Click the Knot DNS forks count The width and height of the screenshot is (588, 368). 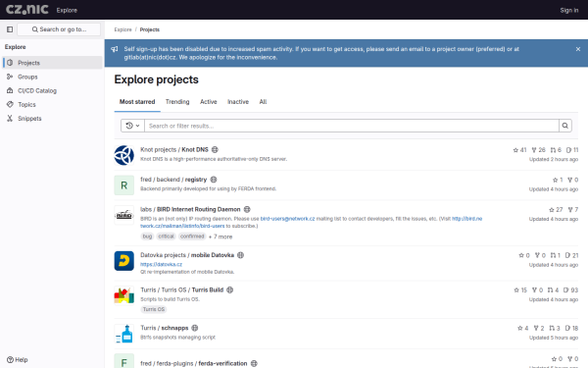pos(538,150)
